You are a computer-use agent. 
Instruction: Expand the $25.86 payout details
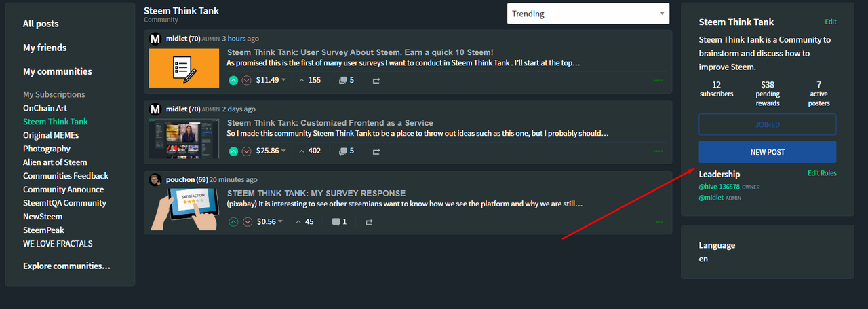pyautogui.click(x=271, y=151)
